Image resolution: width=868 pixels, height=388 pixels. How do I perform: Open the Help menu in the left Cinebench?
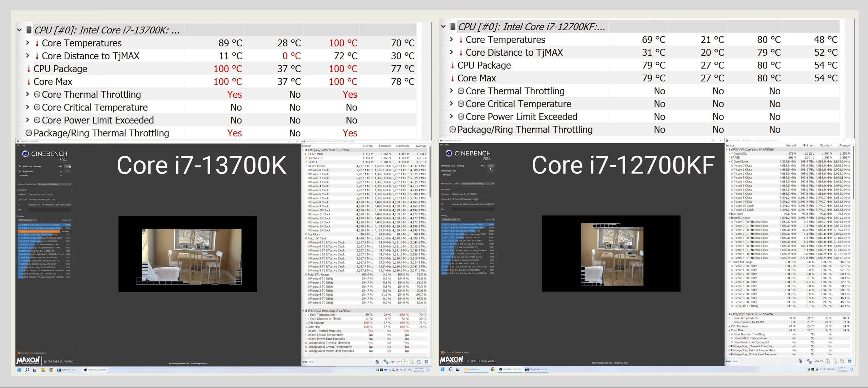coord(24,145)
